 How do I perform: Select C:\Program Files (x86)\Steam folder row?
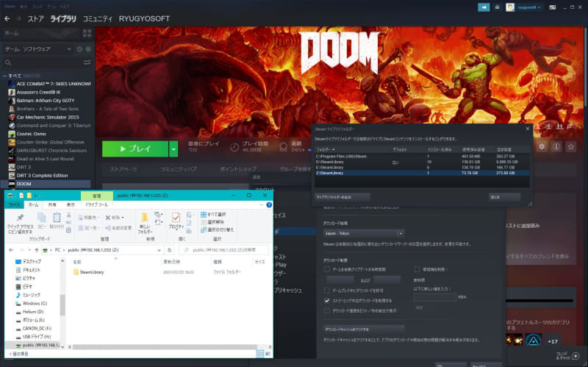click(422, 156)
